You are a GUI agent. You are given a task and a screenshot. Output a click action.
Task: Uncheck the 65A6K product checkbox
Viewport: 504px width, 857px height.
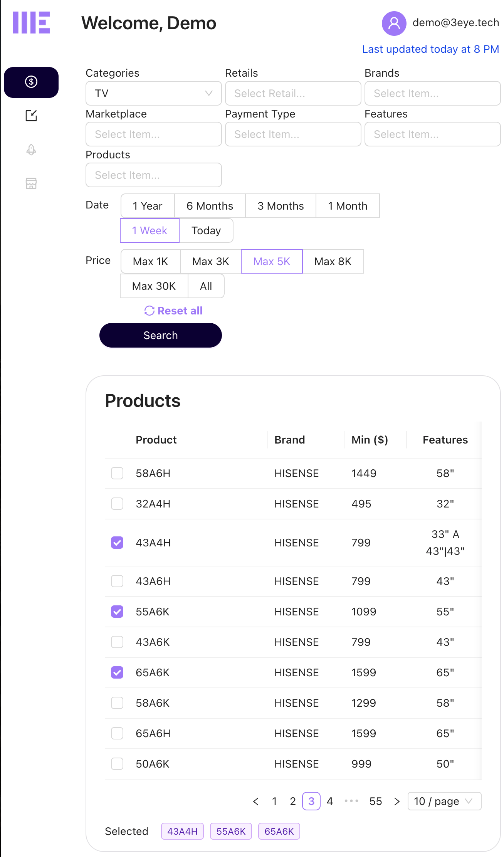coord(117,672)
